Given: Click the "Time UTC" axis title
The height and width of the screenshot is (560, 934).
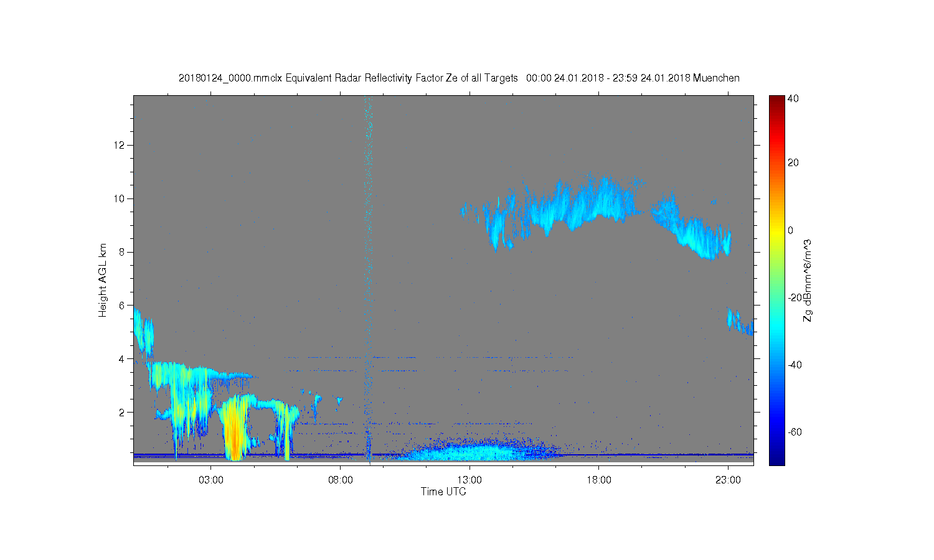Looking at the screenshot, I should [443, 492].
